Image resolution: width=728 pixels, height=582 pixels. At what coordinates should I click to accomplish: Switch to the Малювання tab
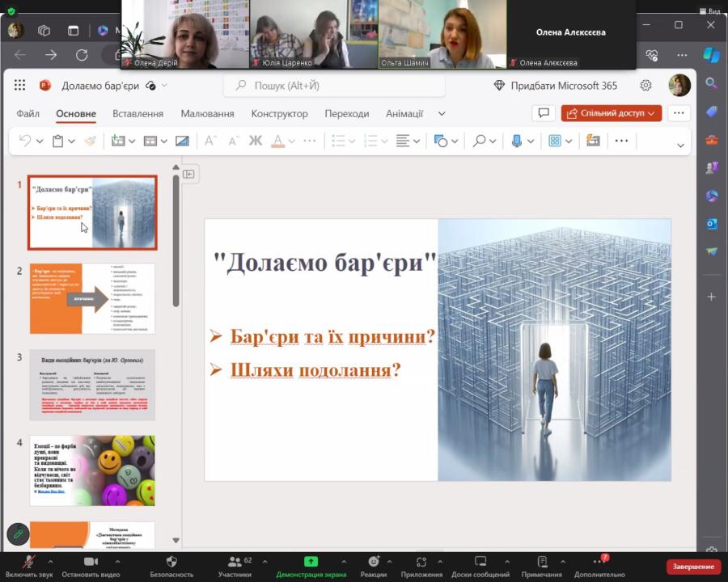208,114
